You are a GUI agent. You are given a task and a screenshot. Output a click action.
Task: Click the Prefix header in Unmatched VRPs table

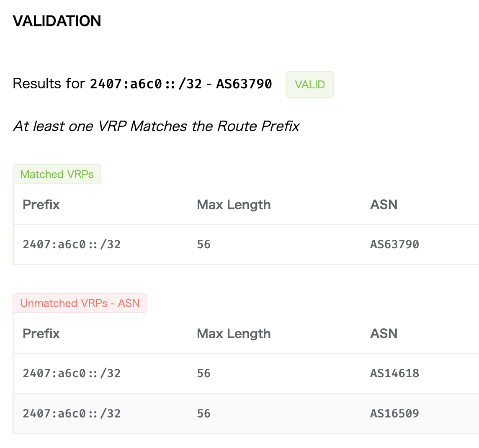(41, 334)
